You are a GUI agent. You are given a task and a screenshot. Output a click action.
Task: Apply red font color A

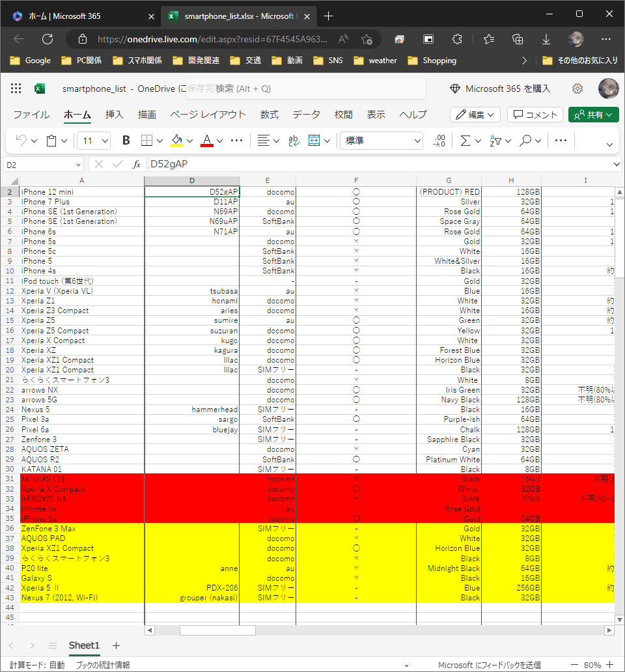[207, 140]
